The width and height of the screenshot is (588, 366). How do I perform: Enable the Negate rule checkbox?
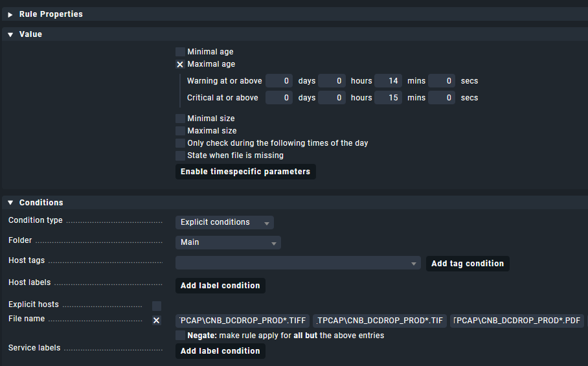[180, 336]
